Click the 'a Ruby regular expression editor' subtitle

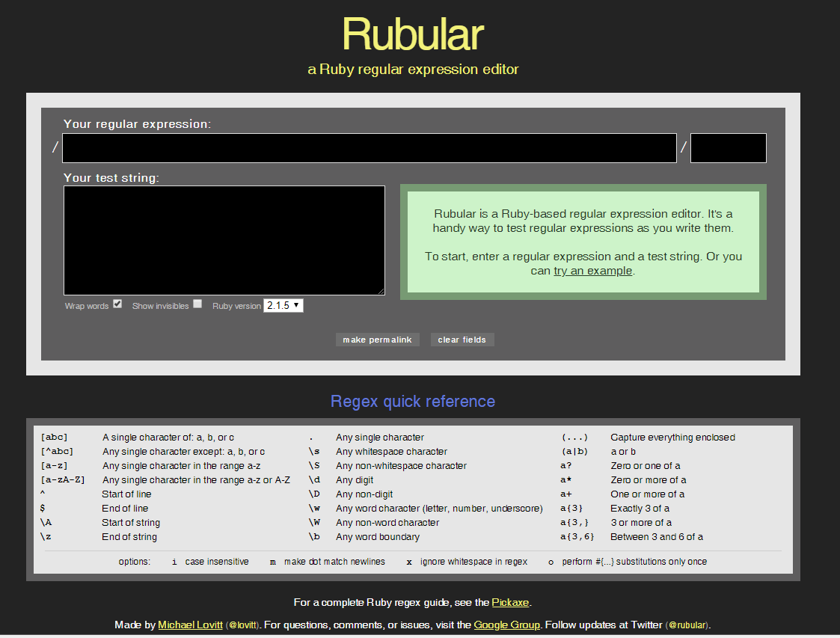point(413,69)
